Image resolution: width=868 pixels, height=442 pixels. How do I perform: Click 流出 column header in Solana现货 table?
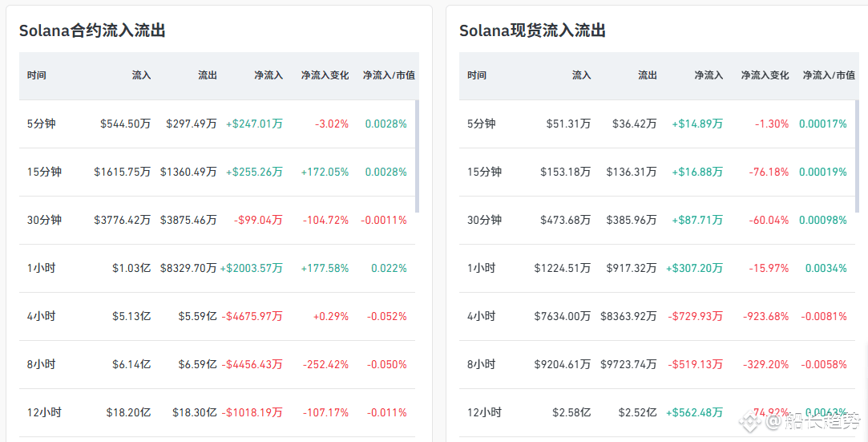click(x=647, y=75)
